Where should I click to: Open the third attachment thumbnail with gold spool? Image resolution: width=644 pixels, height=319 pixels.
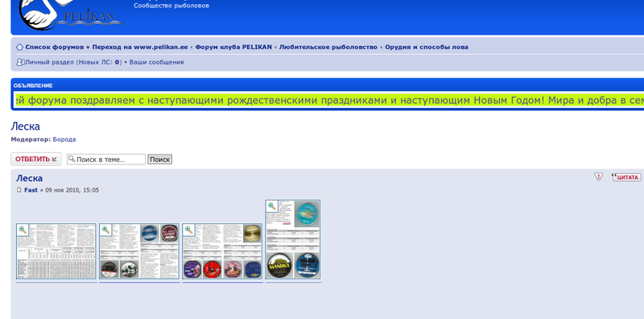click(x=222, y=251)
